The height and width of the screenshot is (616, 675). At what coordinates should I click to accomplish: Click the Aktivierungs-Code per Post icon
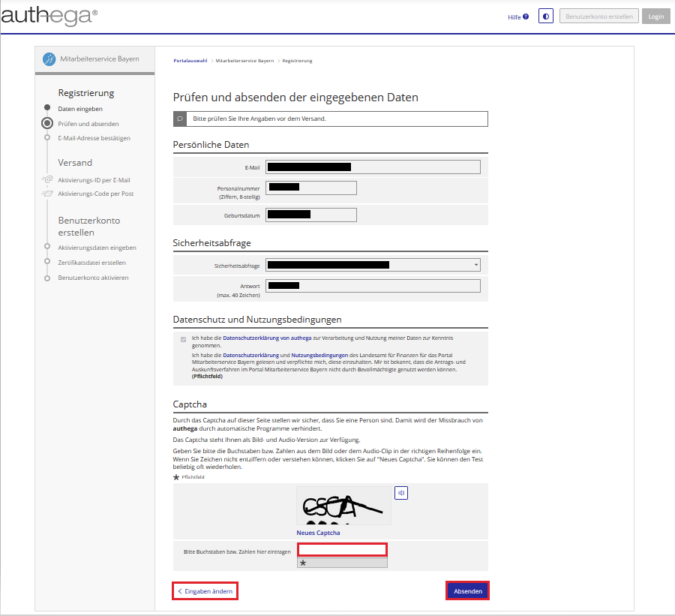click(47, 194)
